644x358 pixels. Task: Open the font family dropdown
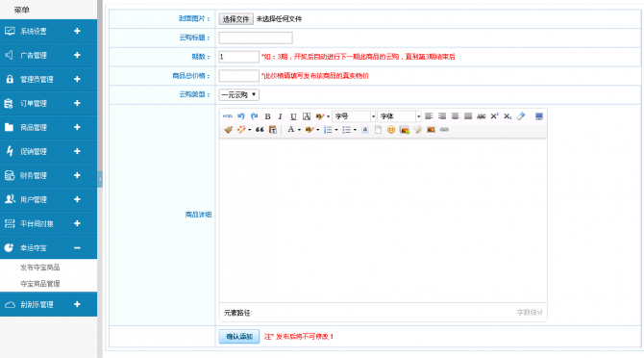point(399,116)
